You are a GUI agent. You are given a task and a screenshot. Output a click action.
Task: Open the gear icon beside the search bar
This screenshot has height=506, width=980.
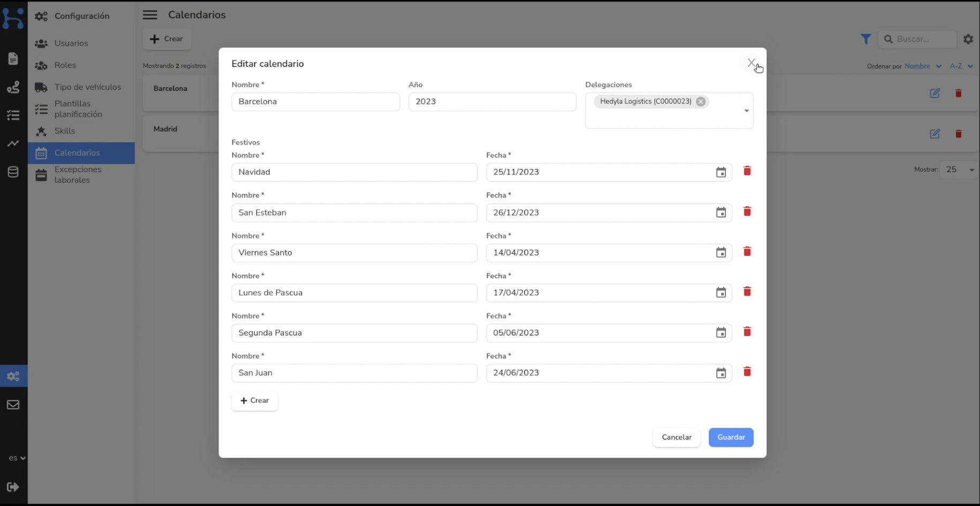[968, 39]
